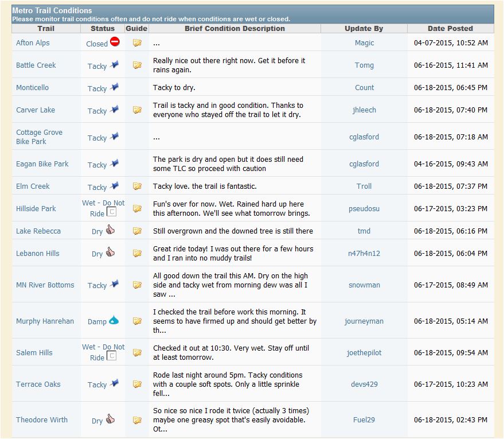Open the snowman user profile
The image size is (504, 439).
click(364, 285)
